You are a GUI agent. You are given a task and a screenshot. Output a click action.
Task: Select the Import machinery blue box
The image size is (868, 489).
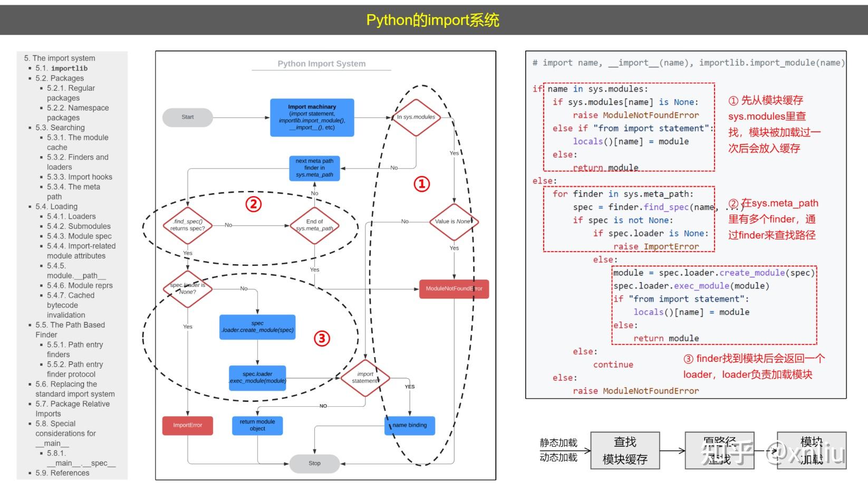tap(312, 117)
